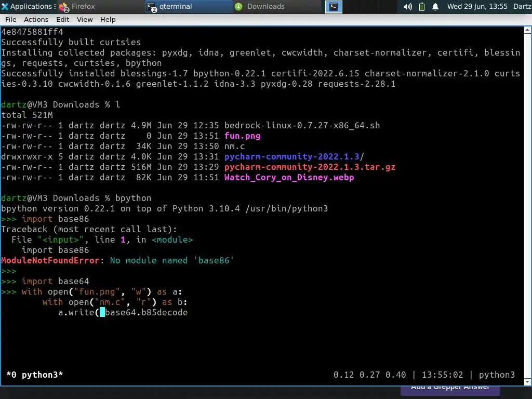Click pycharm-community-2022.1.3.tar.gz file name
Screen dimensions: 532x399
click(310, 167)
